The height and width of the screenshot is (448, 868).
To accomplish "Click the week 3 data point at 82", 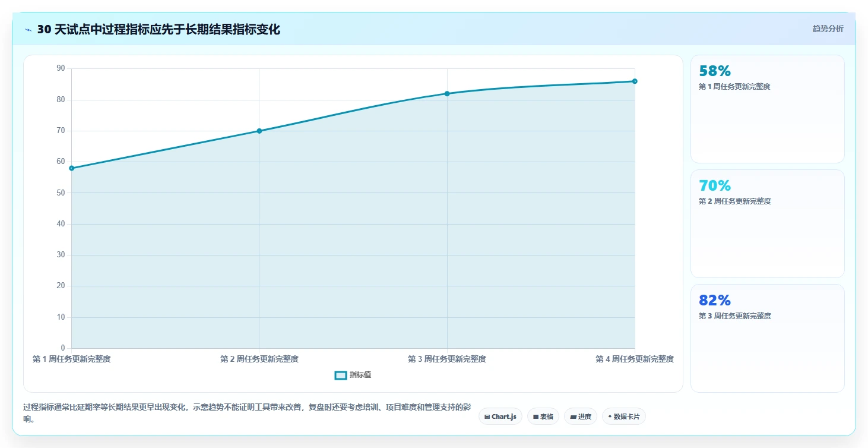I will coord(447,93).
